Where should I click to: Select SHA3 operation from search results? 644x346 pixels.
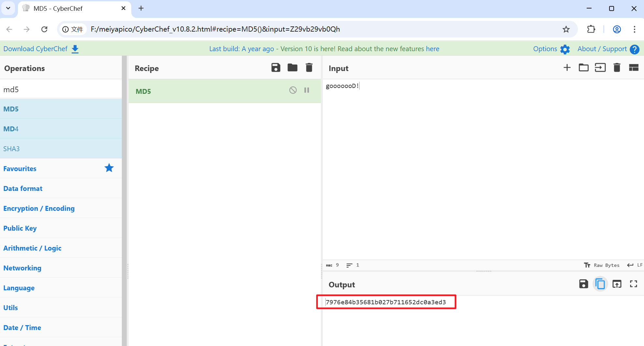[x=11, y=149]
